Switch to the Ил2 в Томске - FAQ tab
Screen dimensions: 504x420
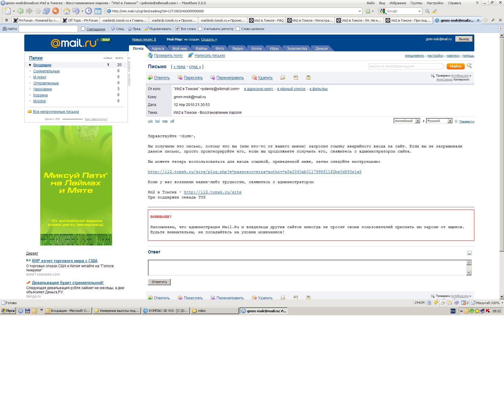pos(266,20)
